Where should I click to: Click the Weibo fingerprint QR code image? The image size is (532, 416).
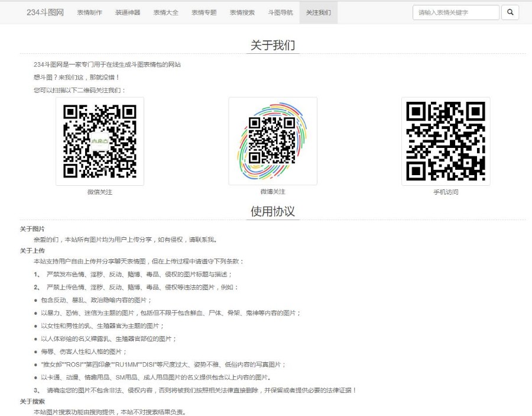[273, 141]
